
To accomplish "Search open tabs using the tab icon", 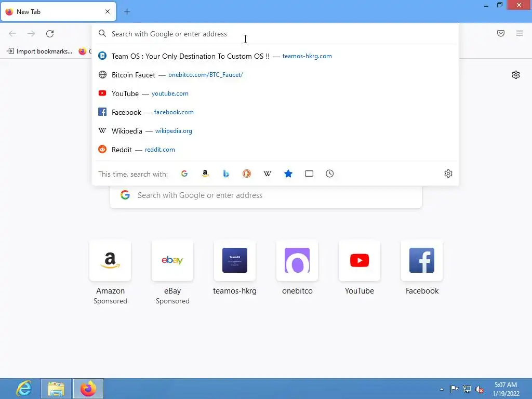I will [x=309, y=174].
